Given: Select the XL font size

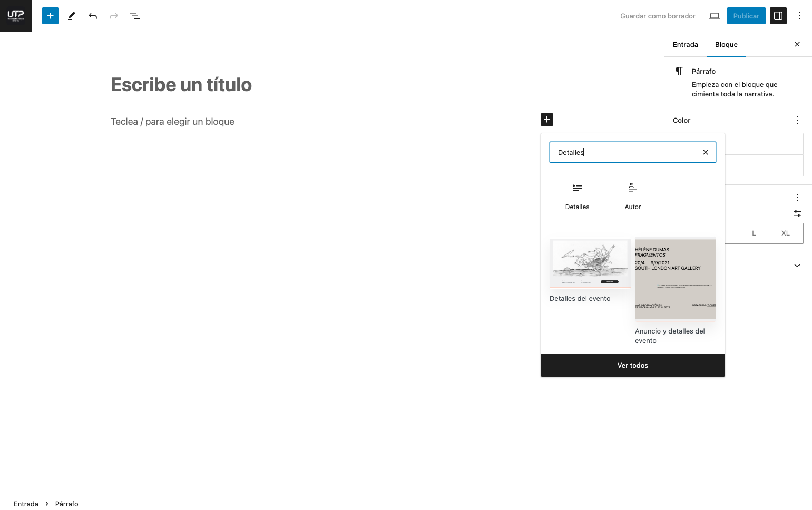Looking at the screenshot, I should [x=786, y=233].
